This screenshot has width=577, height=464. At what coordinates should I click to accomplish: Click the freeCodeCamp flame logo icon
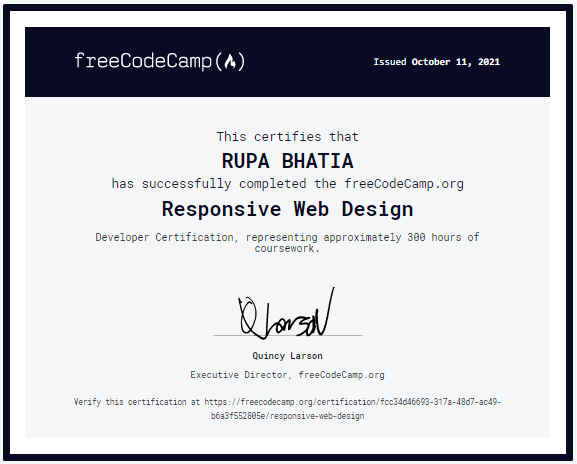(x=230, y=61)
